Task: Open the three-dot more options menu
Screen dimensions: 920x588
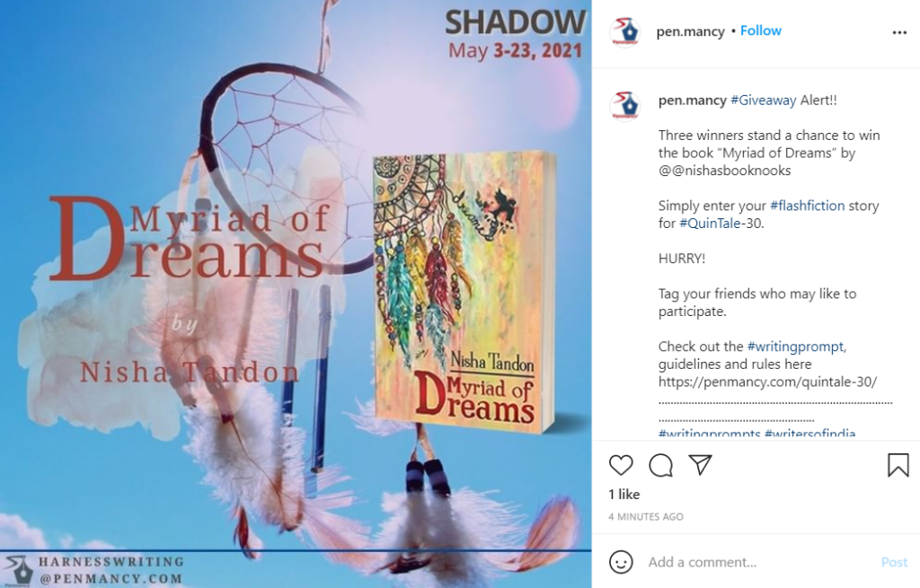Action: 899,32
